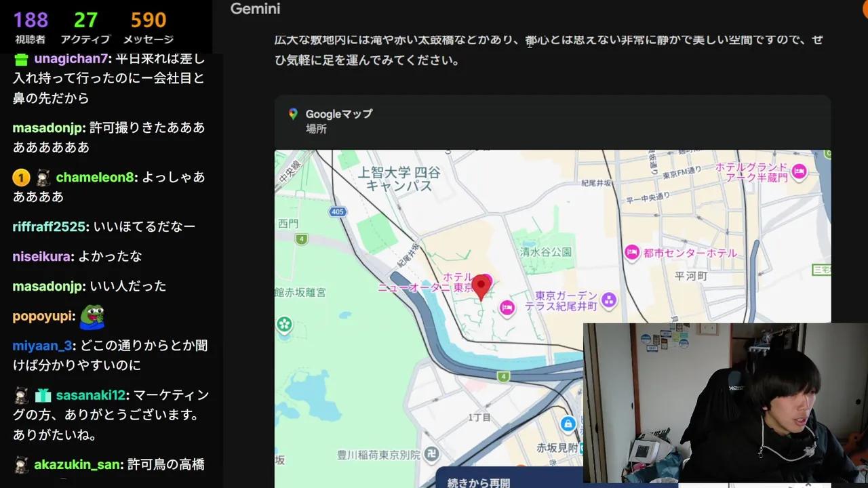Open niseikura's username in chat
Image resolution: width=868 pixels, height=488 pixels.
pos(42,256)
